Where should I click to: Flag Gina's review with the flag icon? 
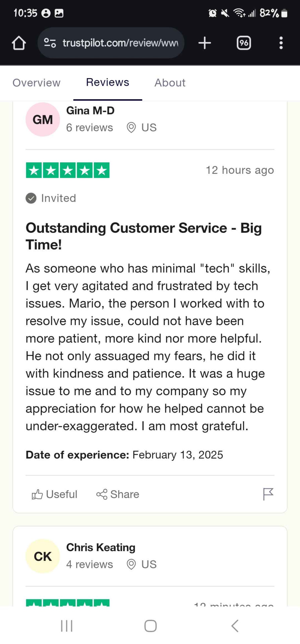[268, 494]
